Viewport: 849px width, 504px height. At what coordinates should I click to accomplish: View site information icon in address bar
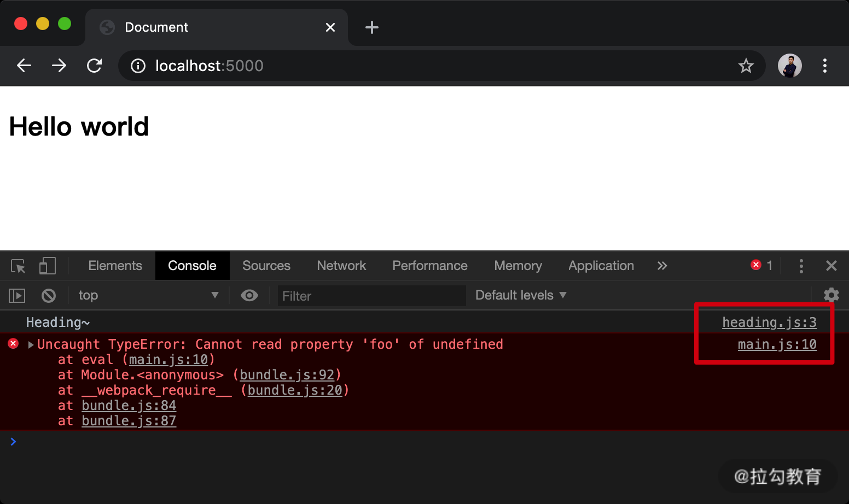point(138,66)
